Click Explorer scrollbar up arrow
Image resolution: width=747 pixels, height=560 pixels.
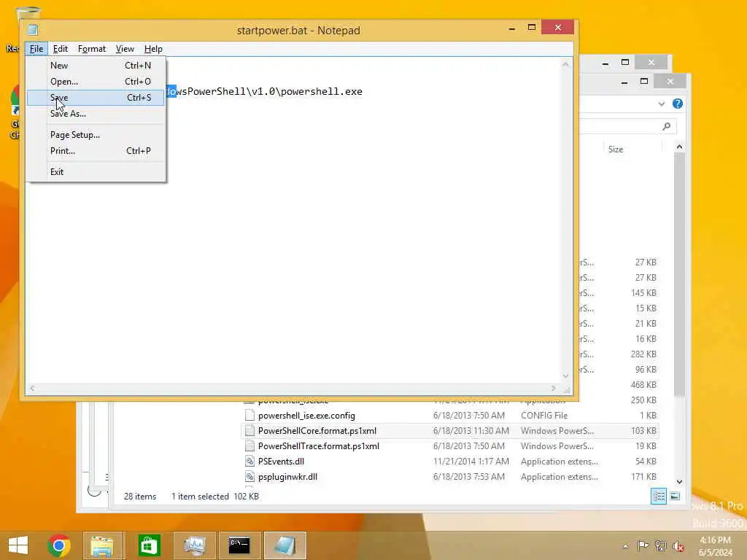tap(679, 147)
